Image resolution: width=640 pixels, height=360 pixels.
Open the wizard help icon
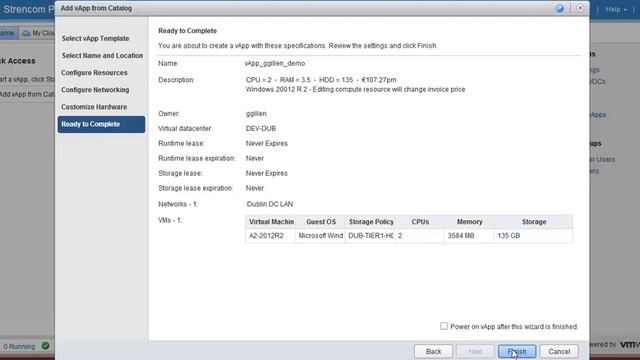pos(559,8)
